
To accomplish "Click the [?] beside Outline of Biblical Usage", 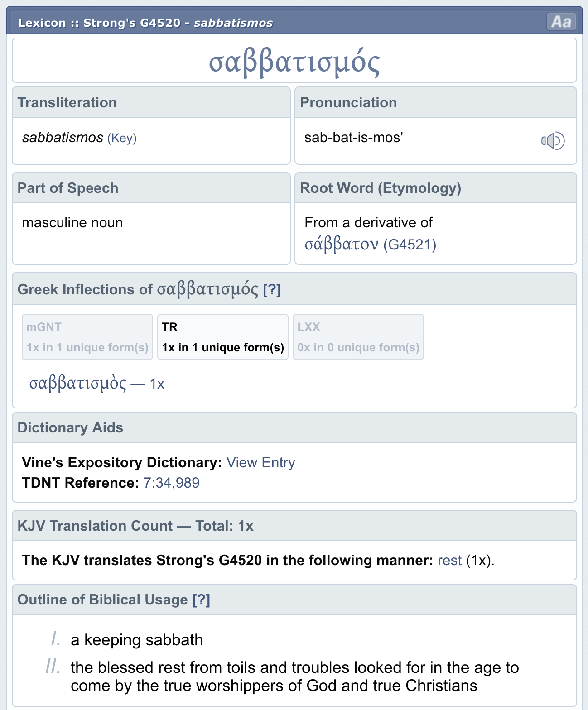I will coord(201,600).
